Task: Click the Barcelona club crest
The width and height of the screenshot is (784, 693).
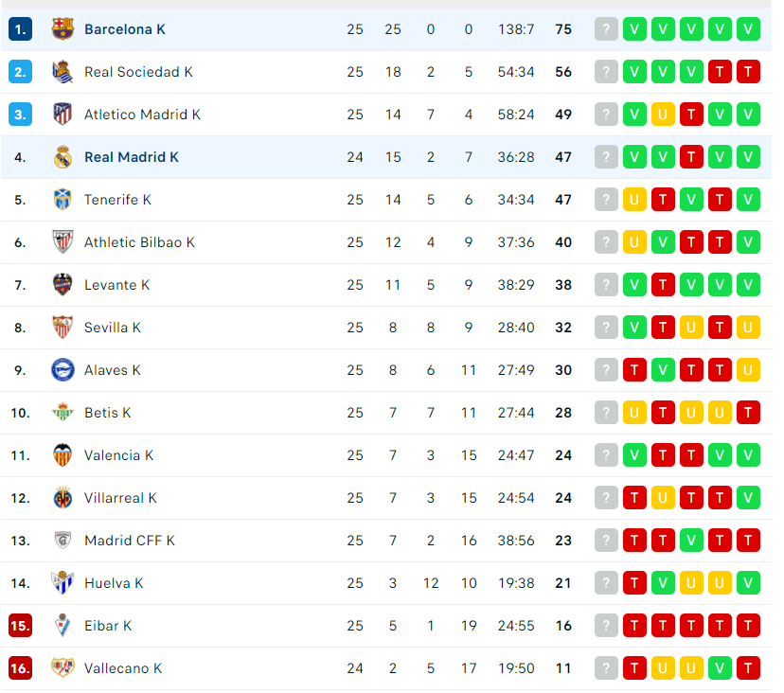Action: tap(64, 28)
